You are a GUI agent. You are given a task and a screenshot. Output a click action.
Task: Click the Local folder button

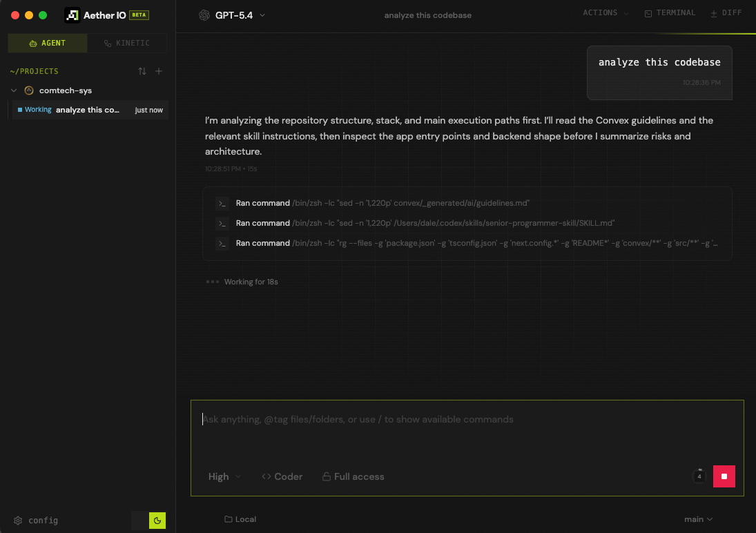click(240, 519)
